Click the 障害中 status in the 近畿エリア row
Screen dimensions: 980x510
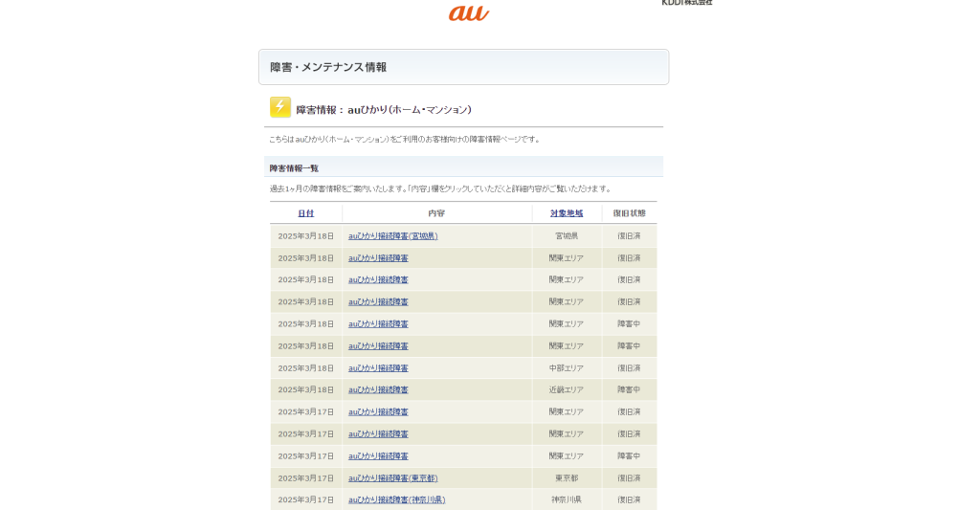pyautogui.click(x=629, y=390)
